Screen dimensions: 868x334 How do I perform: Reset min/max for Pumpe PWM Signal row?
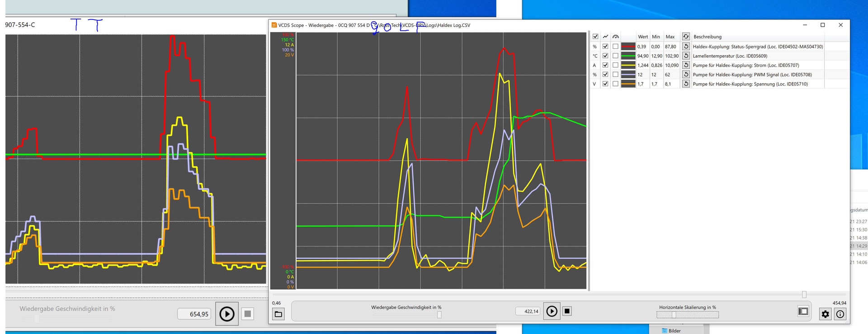pos(686,74)
